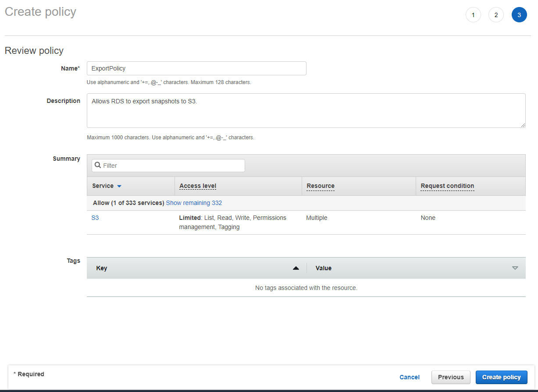Focus the Filter search box
The image size is (538, 392).
click(168, 166)
